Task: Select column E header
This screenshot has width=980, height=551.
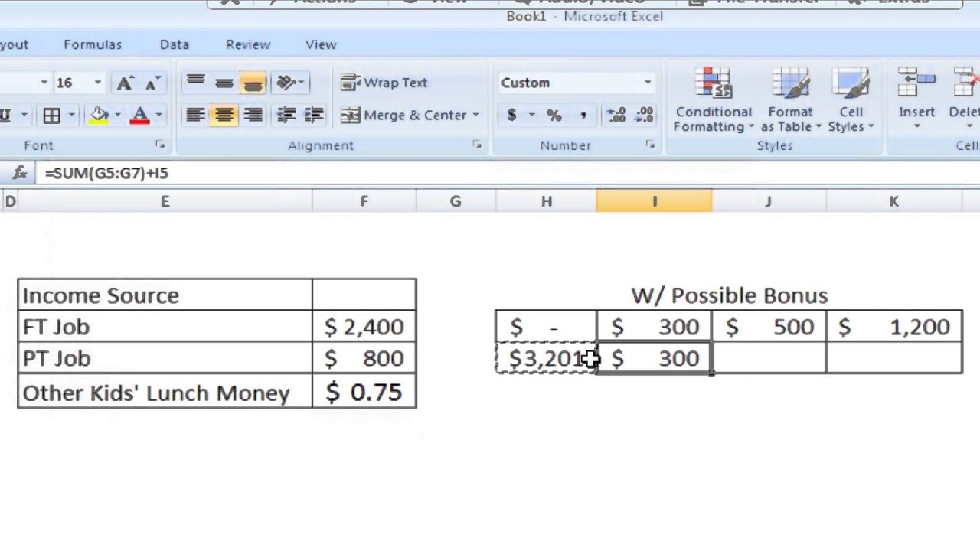Action: coord(165,201)
